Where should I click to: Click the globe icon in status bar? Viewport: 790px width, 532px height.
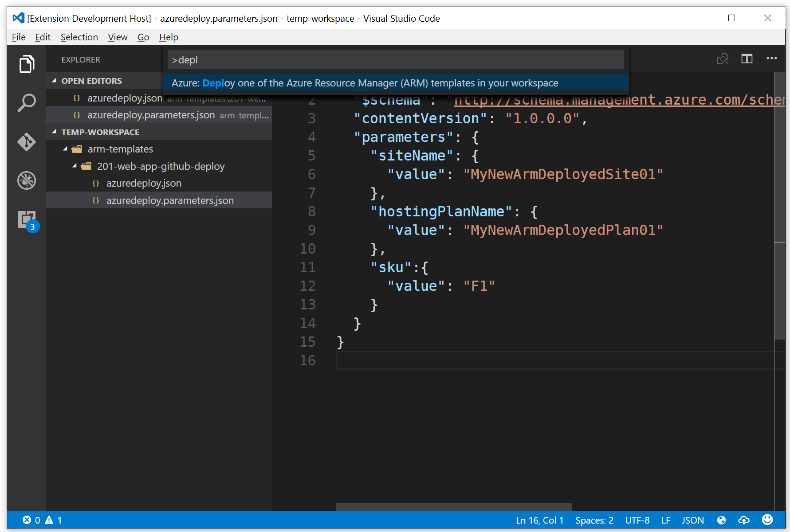point(721,520)
